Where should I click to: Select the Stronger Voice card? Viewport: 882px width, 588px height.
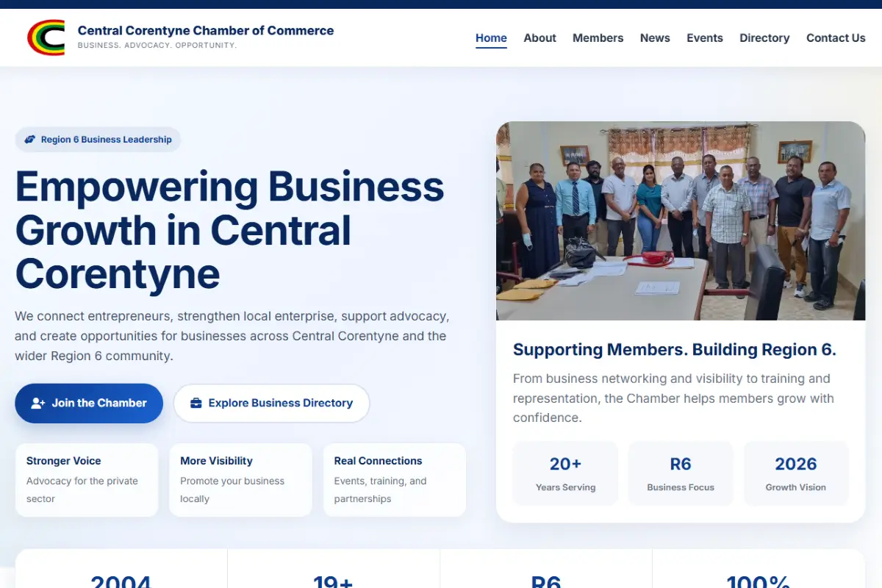click(87, 480)
